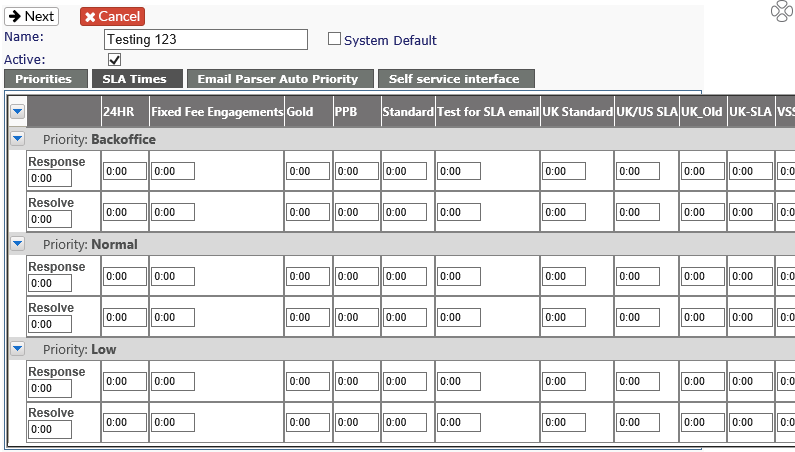
Task: Click Low Resolve field under Fixed Fee Engagements
Action: 173,422
